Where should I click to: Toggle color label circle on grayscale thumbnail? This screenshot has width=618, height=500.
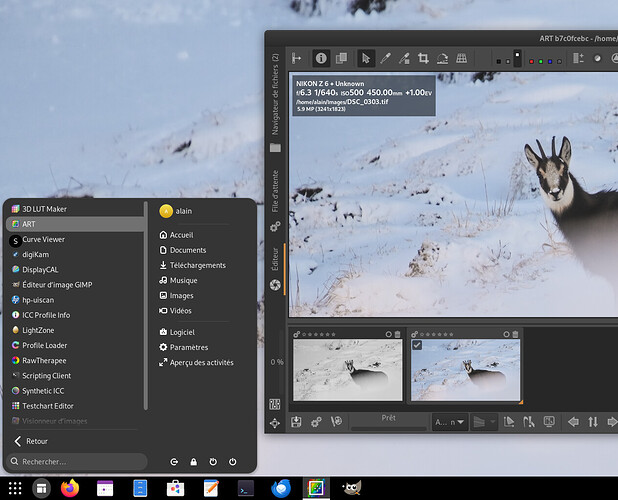(x=389, y=334)
